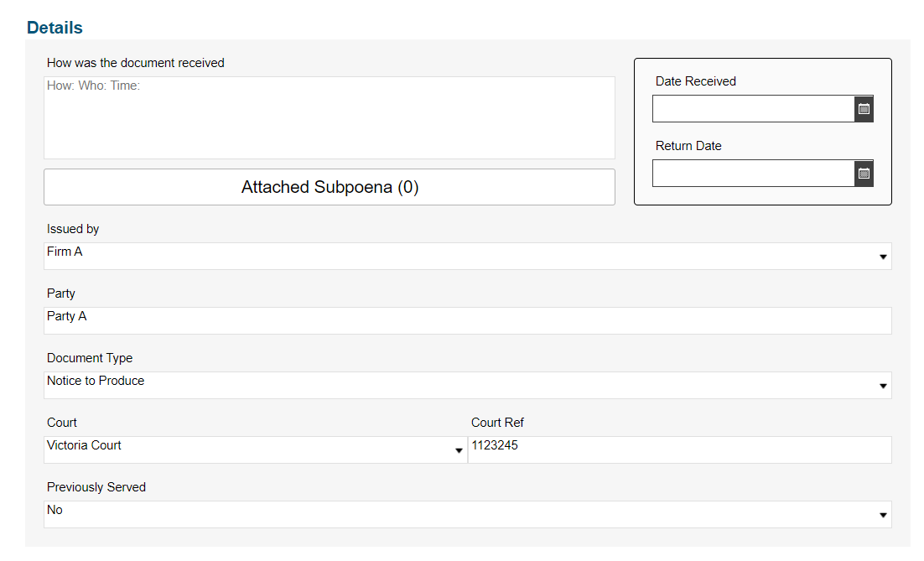924x561 pixels.
Task: Focus the Party field containing Party A
Action: pyautogui.click(x=467, y=320)
